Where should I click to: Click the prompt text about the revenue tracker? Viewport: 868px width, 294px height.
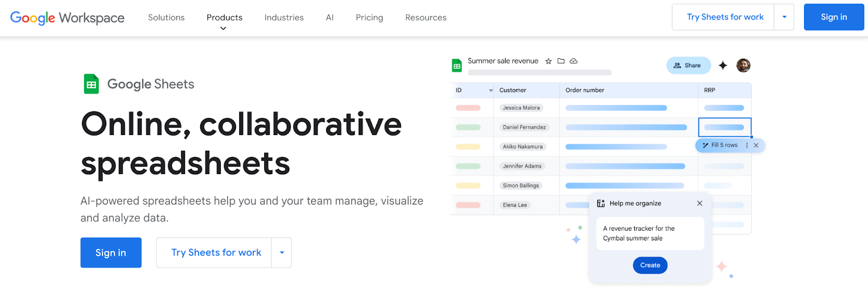639,234
